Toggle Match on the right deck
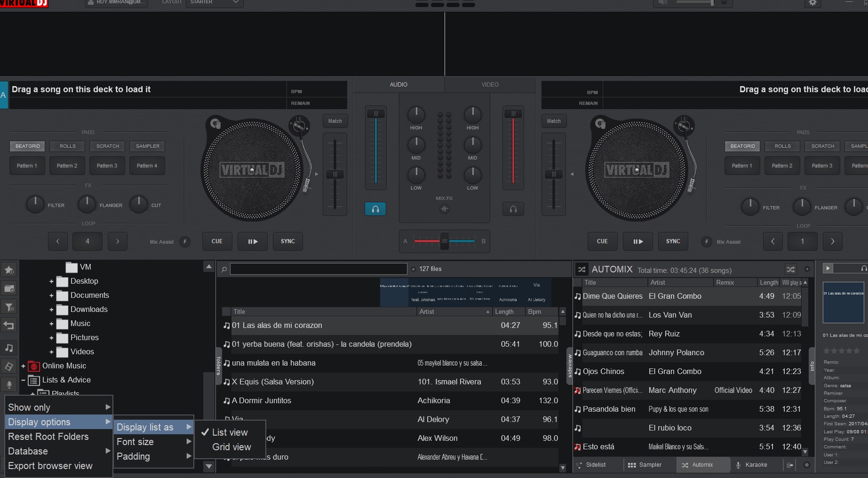The image size is (868, 478). tap(554, 121)
